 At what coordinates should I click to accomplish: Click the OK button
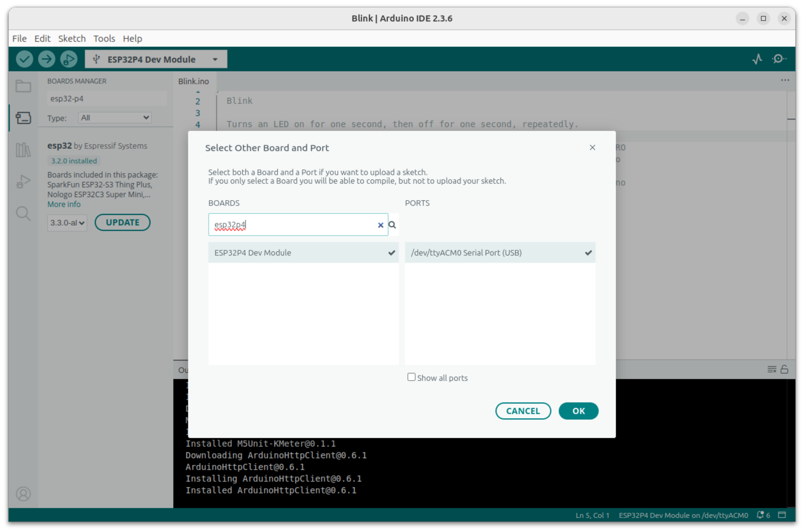pos(578,411)
